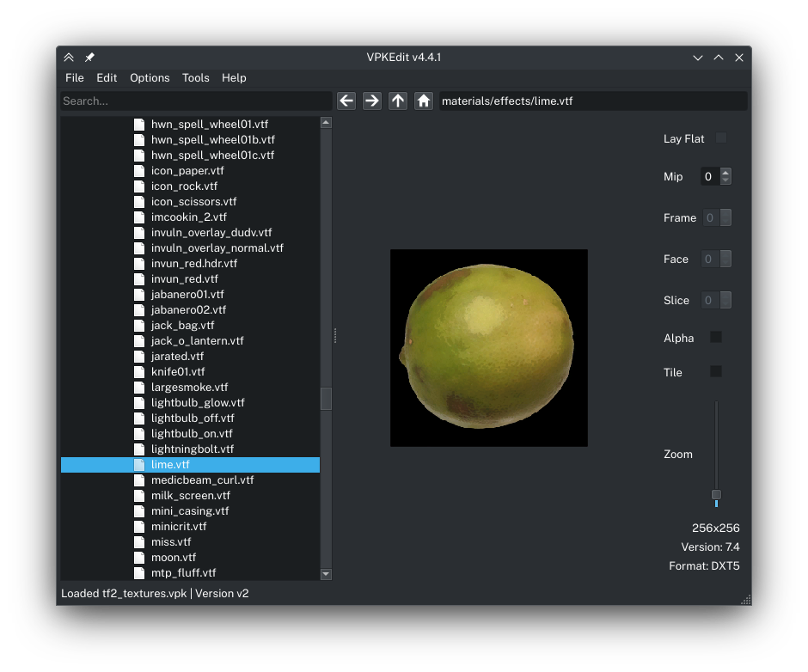Click file icon beside moon.vtf
Screen dimensions: 808x672
[x=139, y=558]
